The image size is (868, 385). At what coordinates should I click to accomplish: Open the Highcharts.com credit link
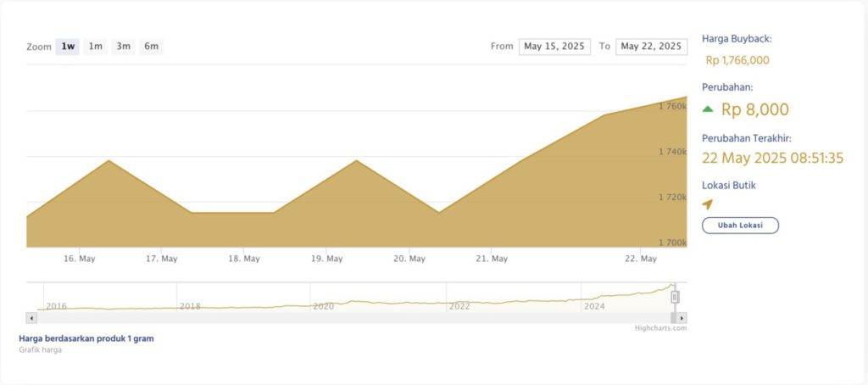(x=660, y=328)
